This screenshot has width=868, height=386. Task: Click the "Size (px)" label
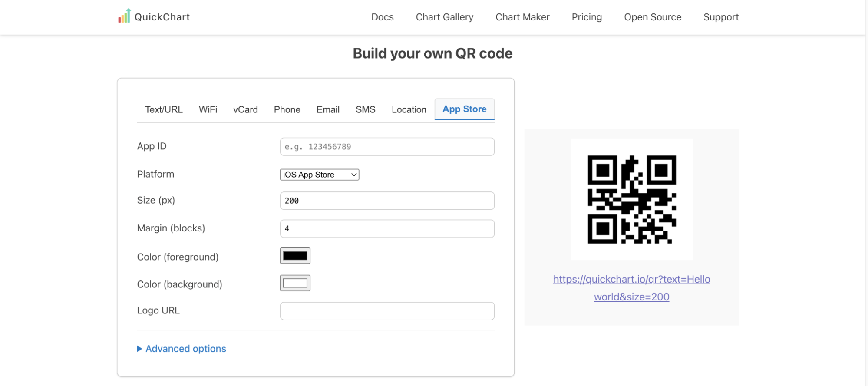pos(156,200)
